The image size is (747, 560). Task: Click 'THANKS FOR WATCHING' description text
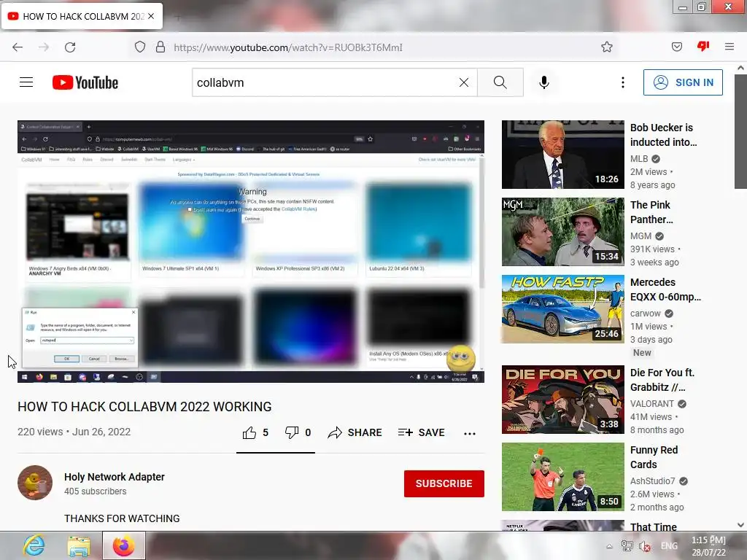[x=122, y=518]
